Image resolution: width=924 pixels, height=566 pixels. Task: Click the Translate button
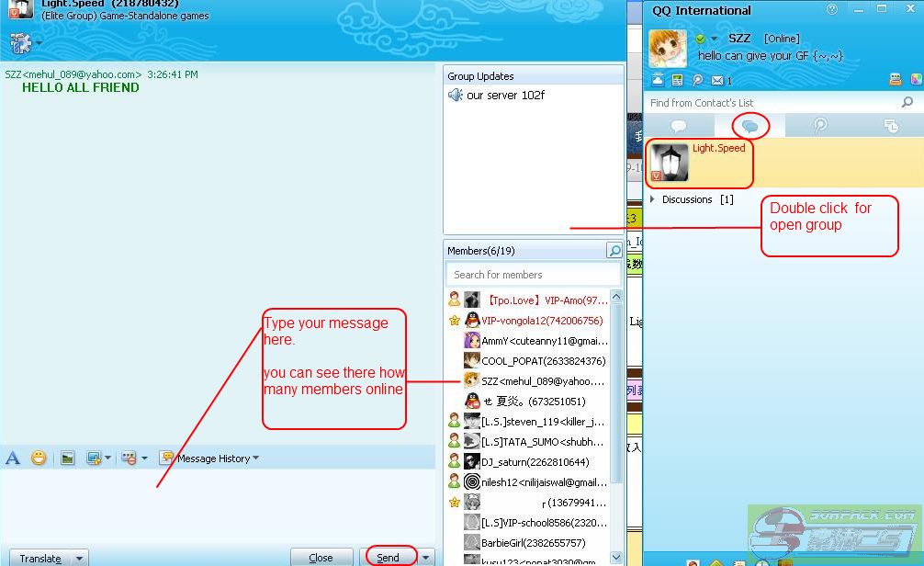pyautogui.click(x=40, y=558)
